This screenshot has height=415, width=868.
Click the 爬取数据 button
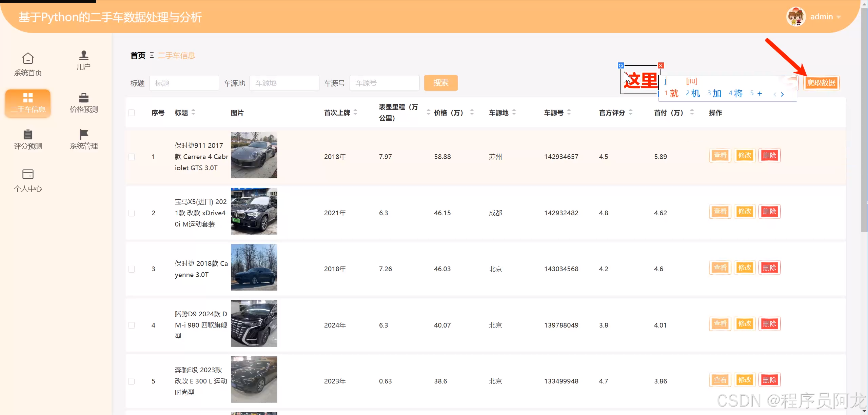point(821,83)
